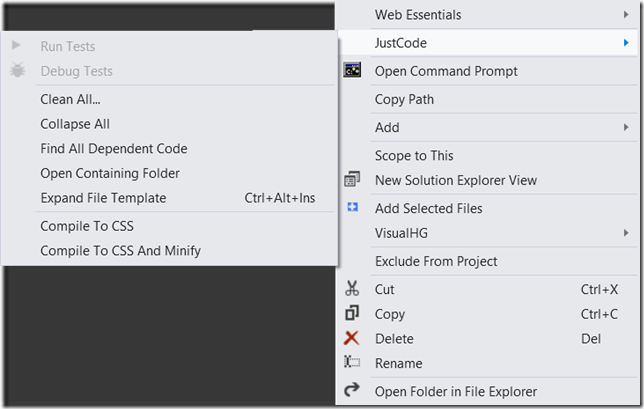Click the Add Selected Files icon
Screen dimensions: 644x409
tap(352, 208)
